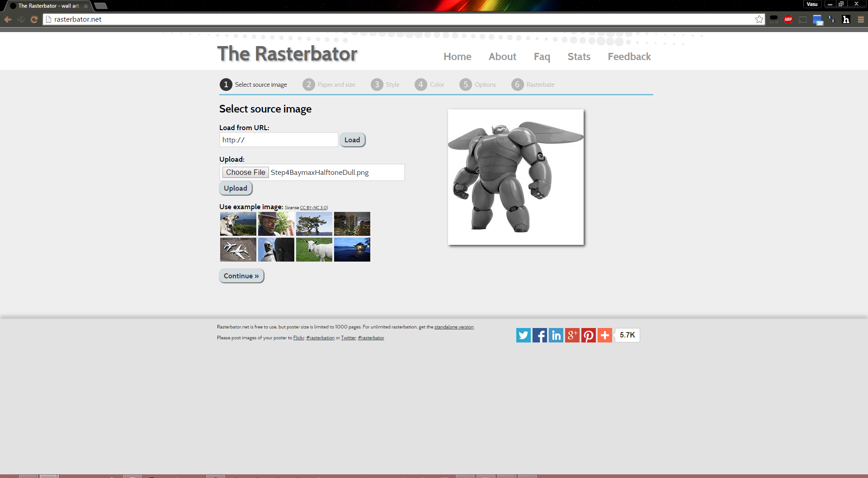Viewport: 868px width, 478px height.
Task: Select the city night example image
Action: tap(352, 224)
